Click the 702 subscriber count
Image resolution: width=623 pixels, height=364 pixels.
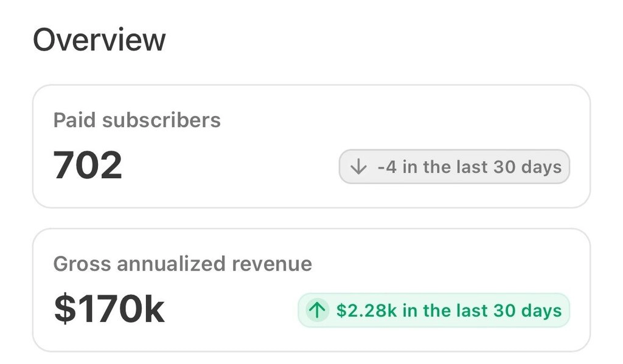pos(88,165)
